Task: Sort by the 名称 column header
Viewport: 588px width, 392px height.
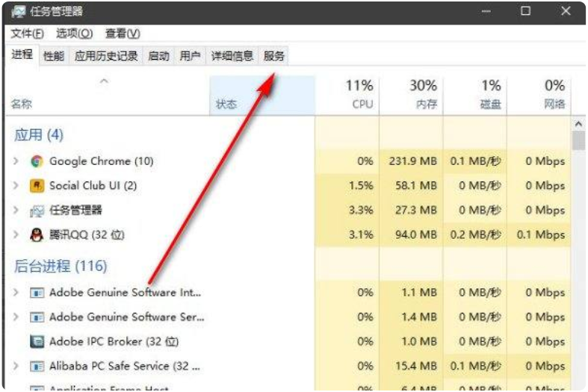Action: coord(108,96)
